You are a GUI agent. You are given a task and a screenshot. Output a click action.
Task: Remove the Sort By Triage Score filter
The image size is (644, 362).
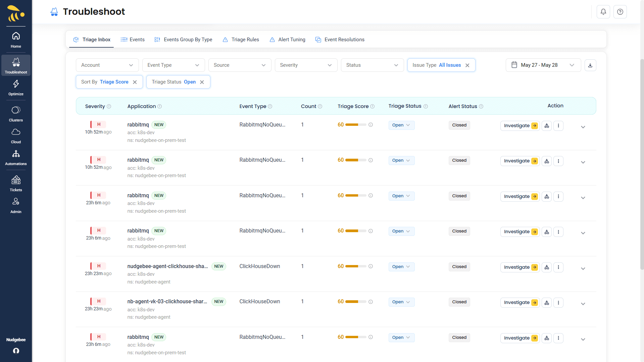coord(135,82)
